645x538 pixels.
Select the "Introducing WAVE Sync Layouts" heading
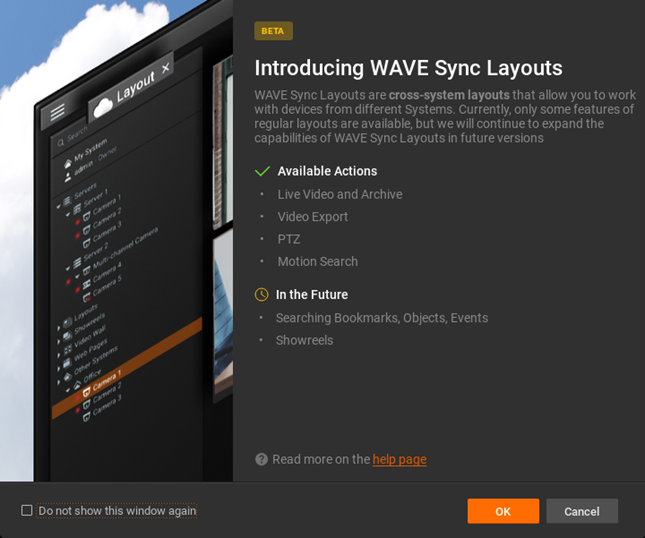(408, 68)
